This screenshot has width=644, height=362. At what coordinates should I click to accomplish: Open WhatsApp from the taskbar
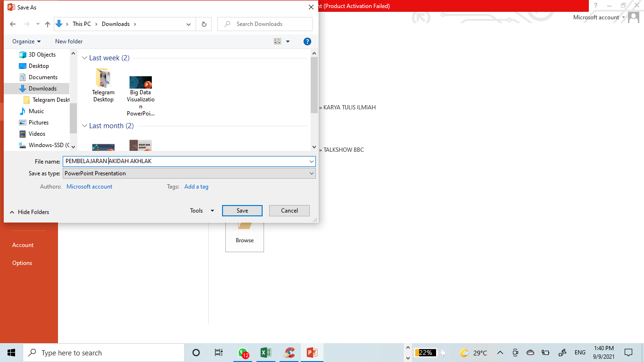click(243, 353)
